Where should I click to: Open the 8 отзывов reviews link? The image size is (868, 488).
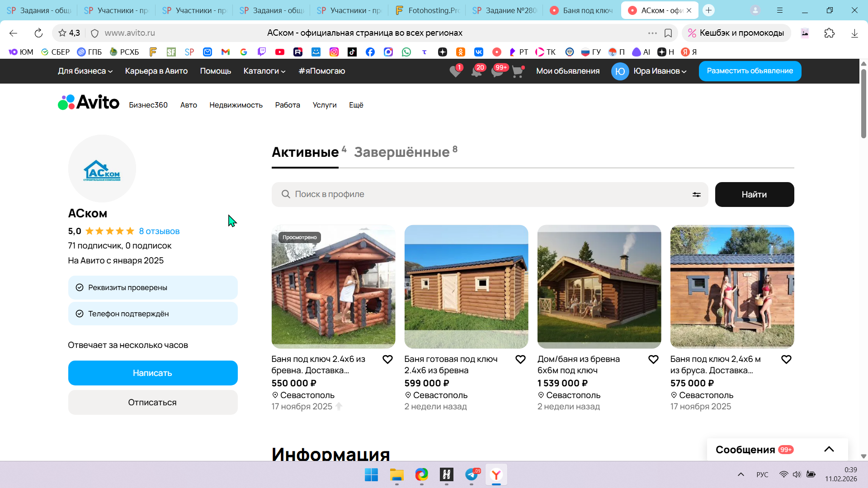159,231
